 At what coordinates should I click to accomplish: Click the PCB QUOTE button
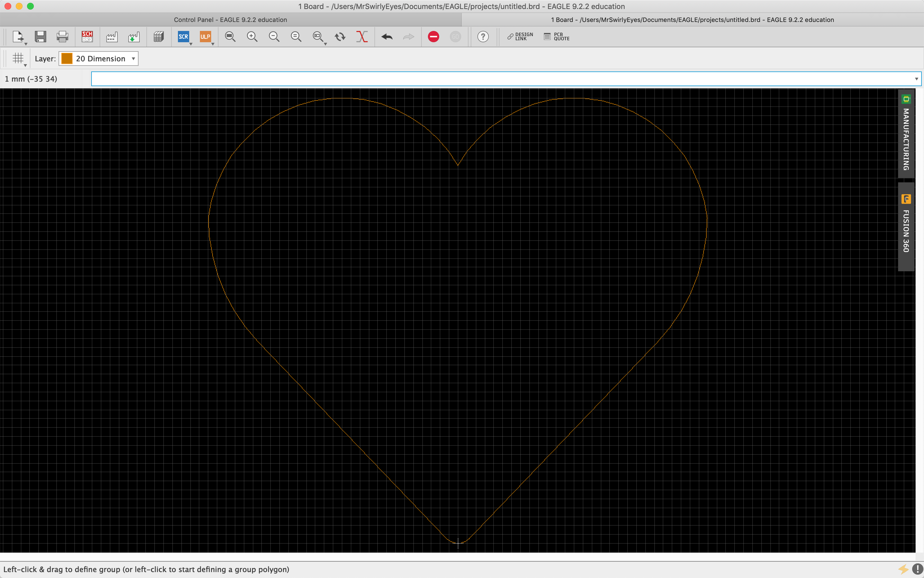[557, 37]
